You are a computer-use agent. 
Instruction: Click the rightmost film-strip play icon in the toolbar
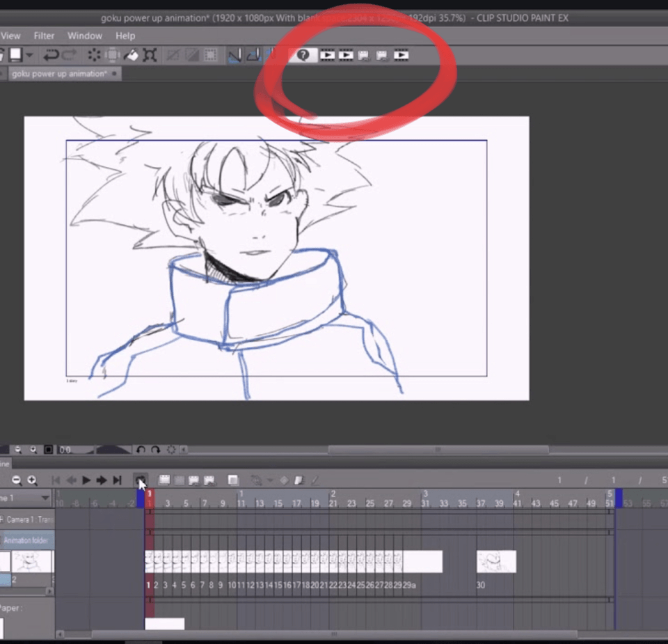[401, 55]
